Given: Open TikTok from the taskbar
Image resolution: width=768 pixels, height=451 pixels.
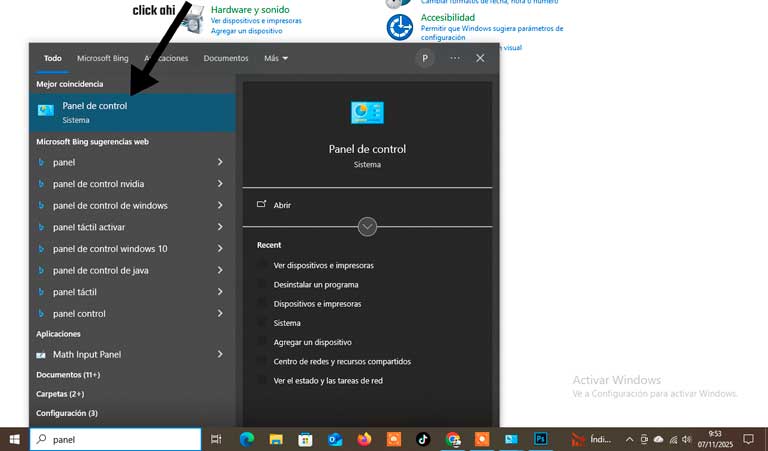Looking at the screenshot, I should pyautogui.click(x=423, y=439).
